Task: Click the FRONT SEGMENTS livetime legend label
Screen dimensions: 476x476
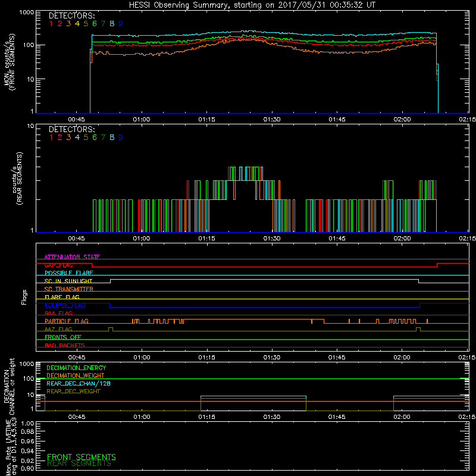Action: (82, 457)
